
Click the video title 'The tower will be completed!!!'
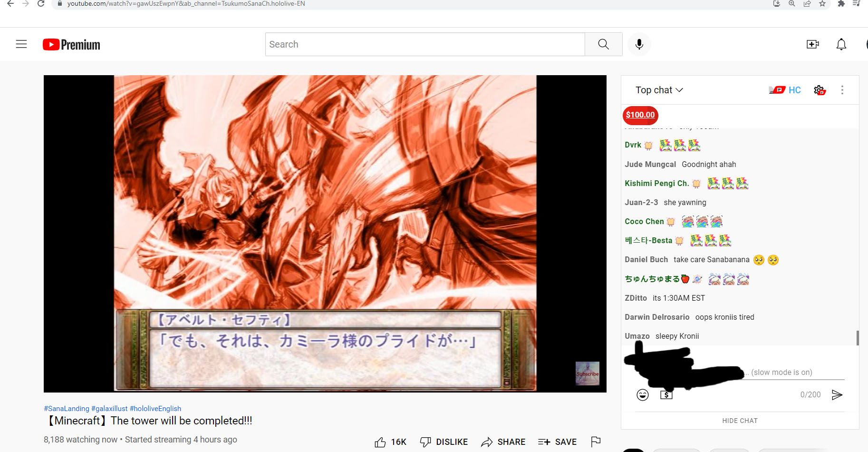(x=182, y=421)
